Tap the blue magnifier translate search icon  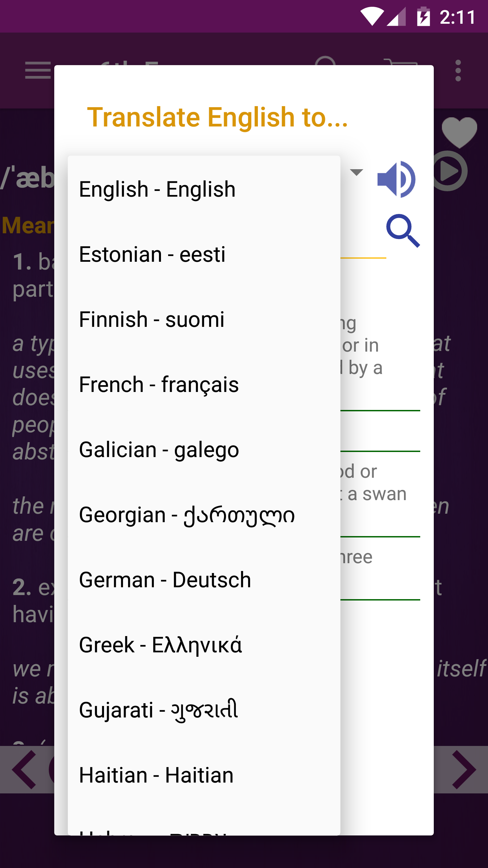click(x=403, y=231)
